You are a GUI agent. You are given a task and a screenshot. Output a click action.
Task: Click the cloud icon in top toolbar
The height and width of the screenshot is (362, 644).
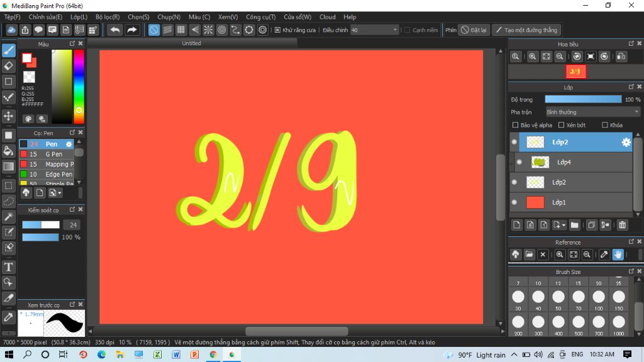coord(11,30)
